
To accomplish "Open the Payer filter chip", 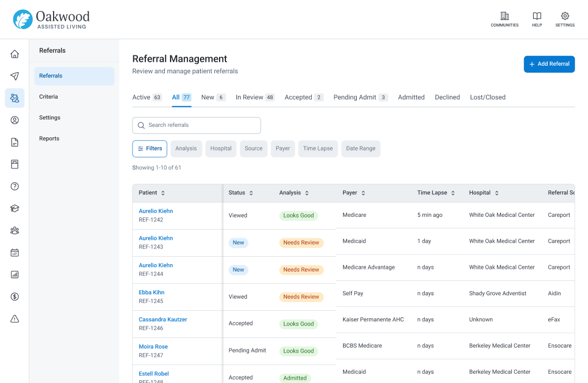I will point(282,149).
